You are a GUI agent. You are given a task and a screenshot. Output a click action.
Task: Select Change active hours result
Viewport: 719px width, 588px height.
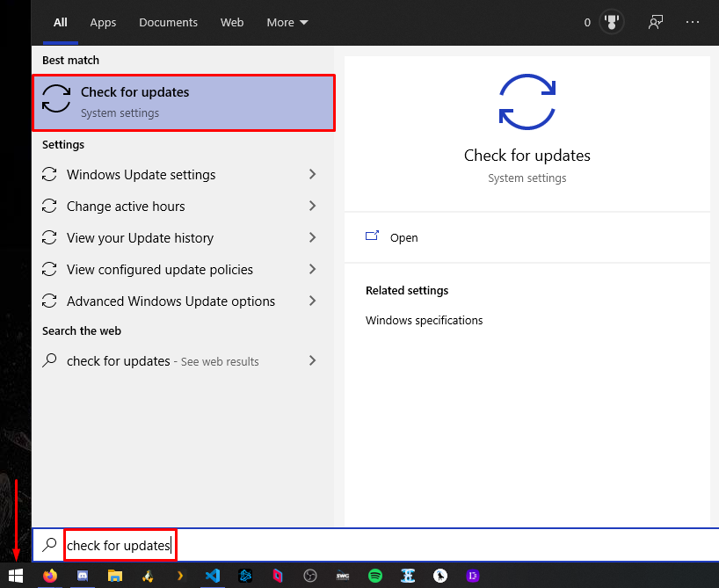point(183,206)
